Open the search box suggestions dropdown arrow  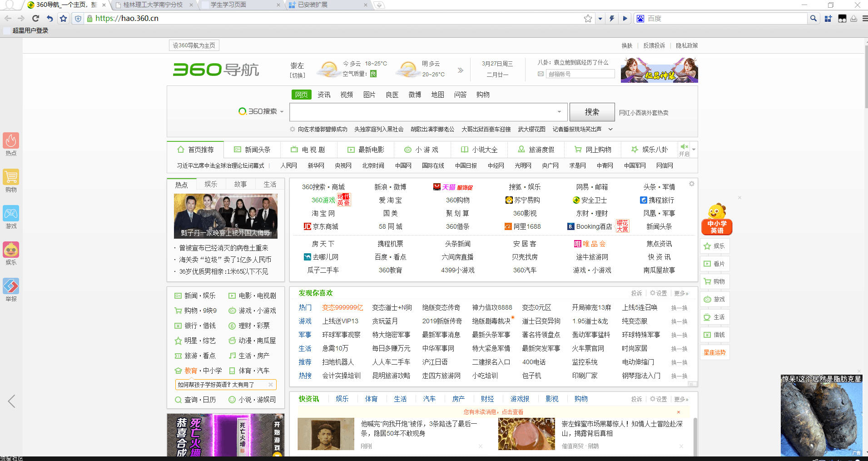click(559, 112)
